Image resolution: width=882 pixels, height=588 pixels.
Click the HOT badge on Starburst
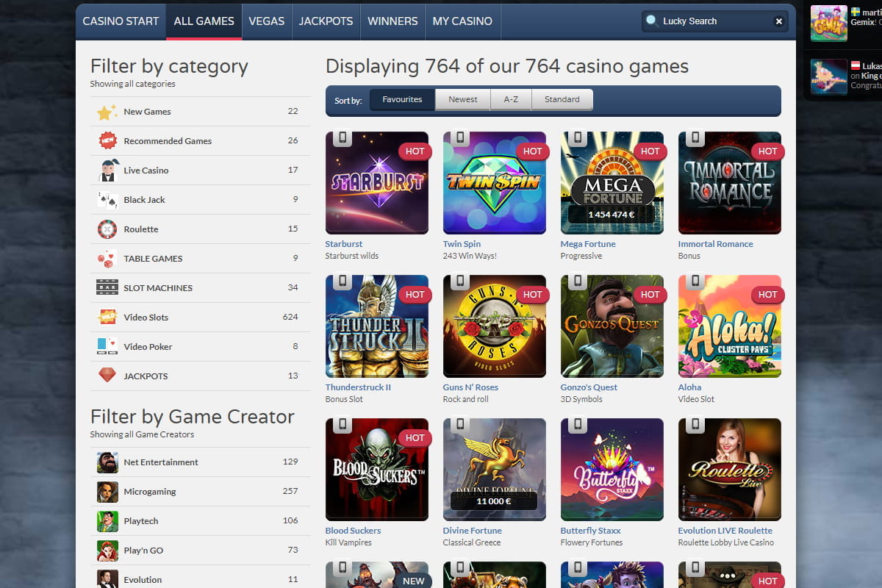pos(415,151)
